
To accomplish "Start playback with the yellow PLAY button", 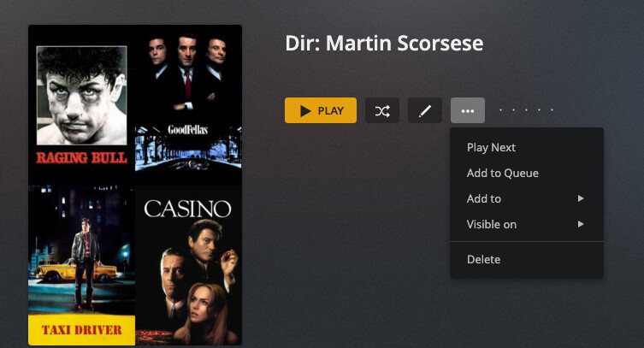I will [x=321, y=110].
